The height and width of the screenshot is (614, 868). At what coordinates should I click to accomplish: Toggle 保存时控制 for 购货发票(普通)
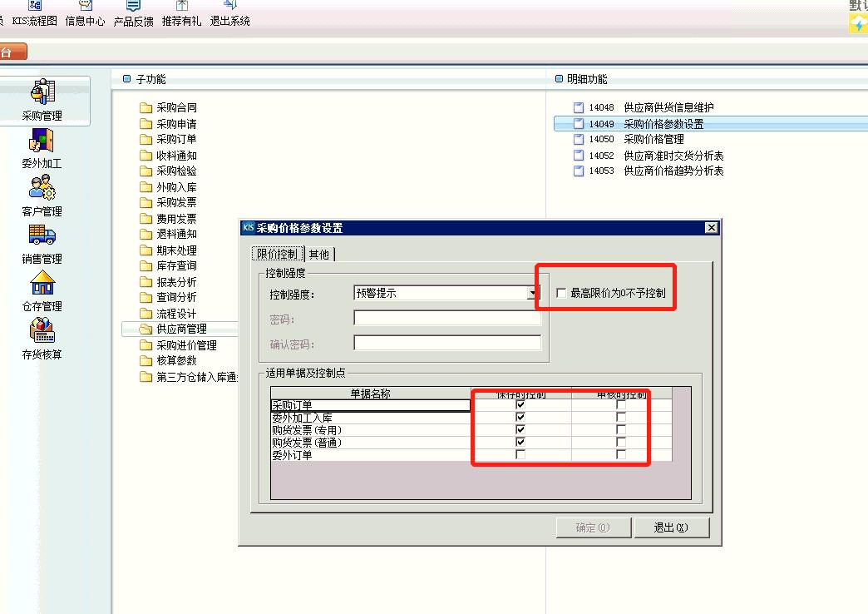520,443
